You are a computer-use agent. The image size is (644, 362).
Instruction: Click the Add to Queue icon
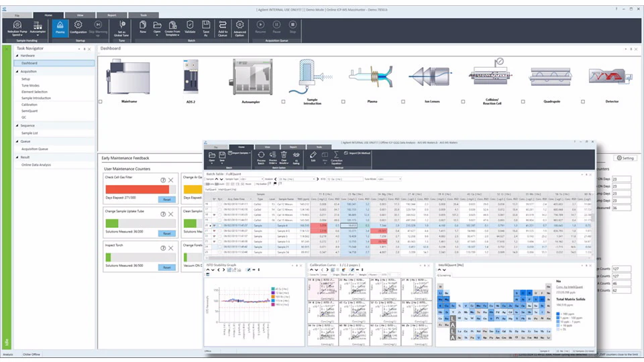223,27
